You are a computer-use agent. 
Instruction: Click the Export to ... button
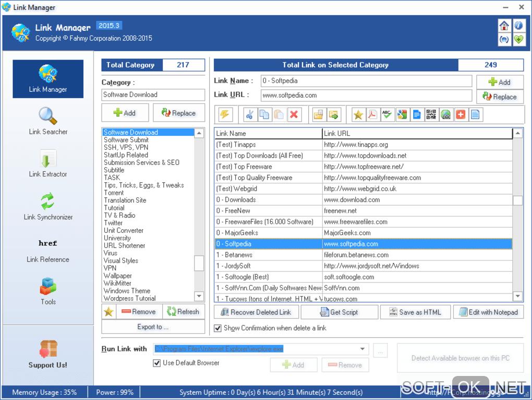coord(153,327)
